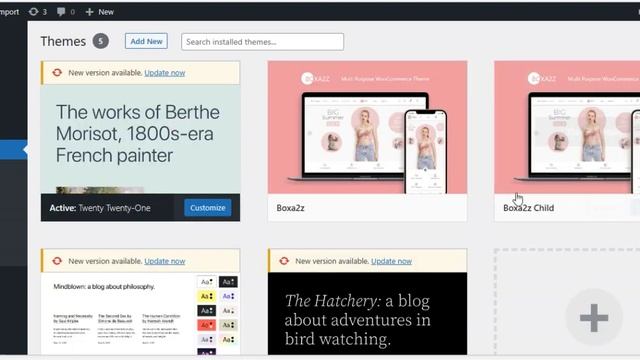Click the refresh icon above The Hatchery theme
The width and height of the screenshot is (640, 360).
(x=284, y=261)
